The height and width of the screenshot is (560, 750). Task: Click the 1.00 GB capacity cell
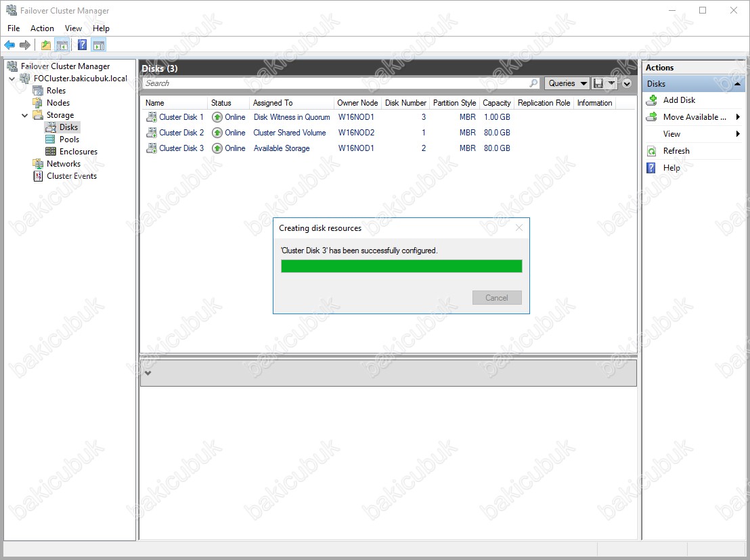click(496, 117)
